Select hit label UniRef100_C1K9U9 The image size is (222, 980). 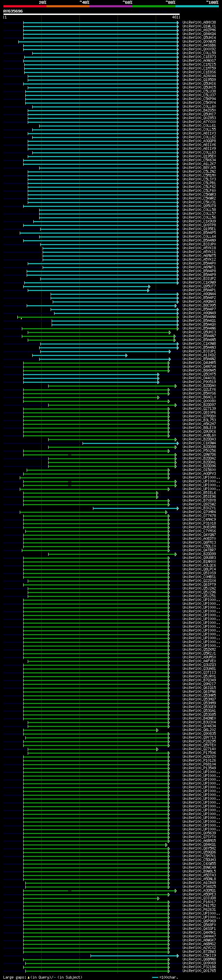coord(199,221)
